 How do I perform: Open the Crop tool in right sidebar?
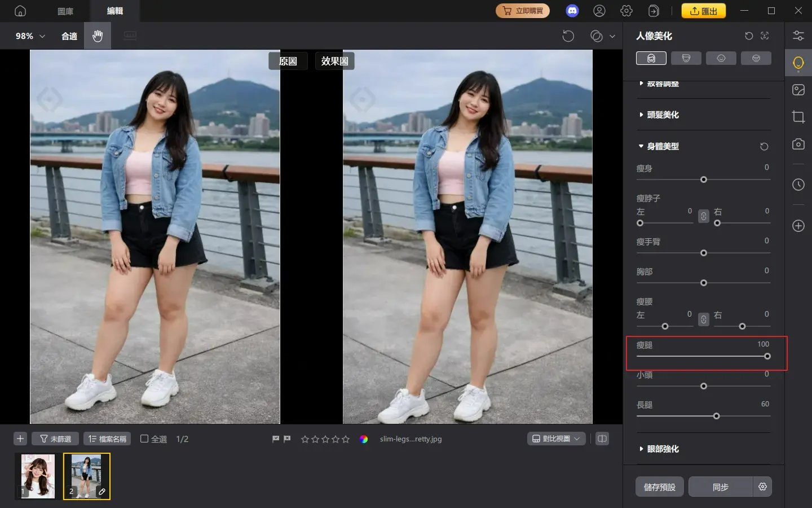click(x=798, y=117)
